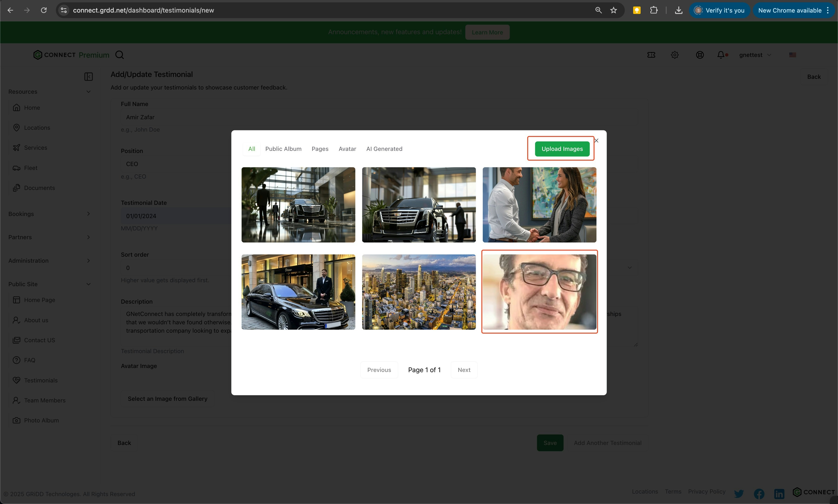Click the ticket icon in header
838x504 pixels.
pos(651,55)
